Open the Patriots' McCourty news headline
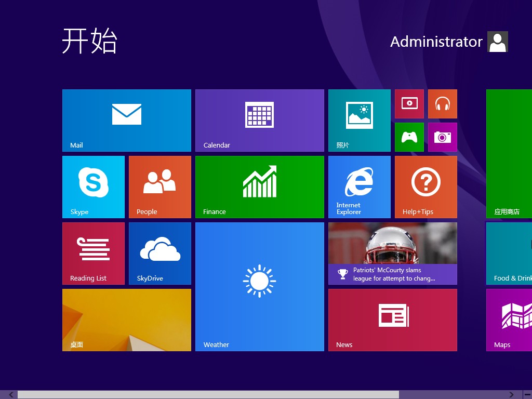This screenshot has width=532, height=399. [392, 253]
